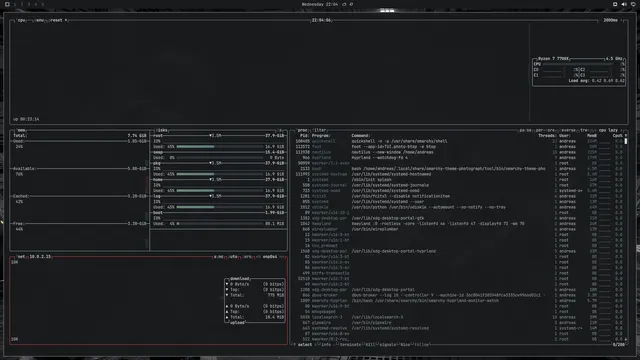Switch to workspace 4 in top bar
The width and height of the screenshot is (640, 360).
click(36, 4)
